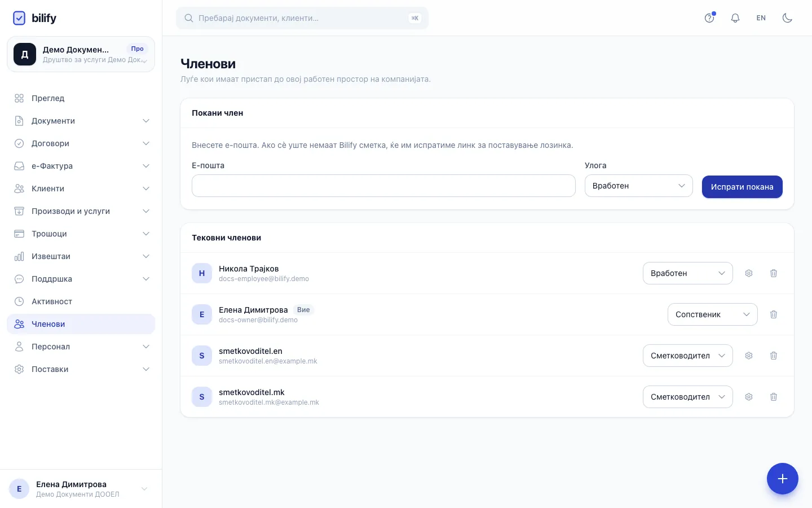The width and height of the screenshot is (812, 508).
Task: Focus the Е-пошта input field
Action: (x=383, y=186)
